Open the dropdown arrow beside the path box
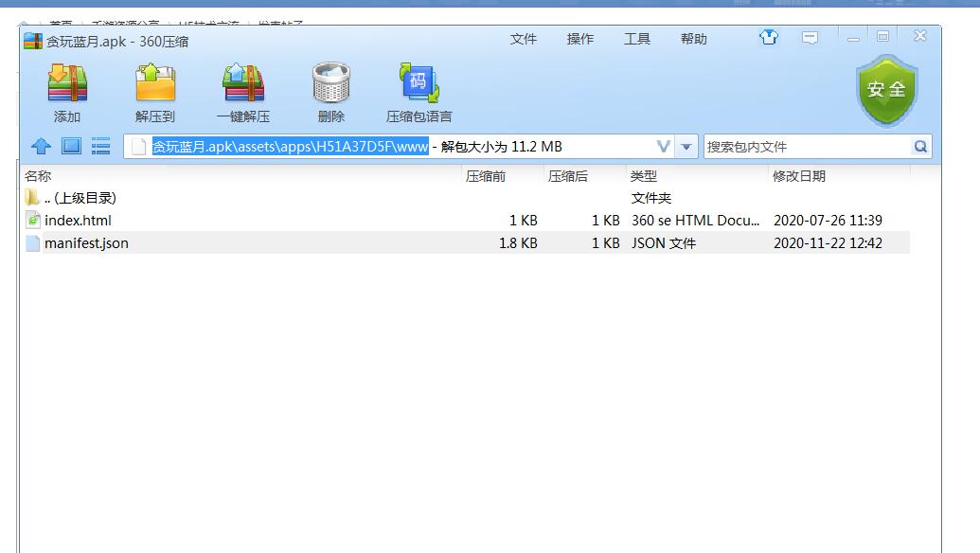Image resolution: width=980 pixels, height=553 pixels. [x=687, y=147]
